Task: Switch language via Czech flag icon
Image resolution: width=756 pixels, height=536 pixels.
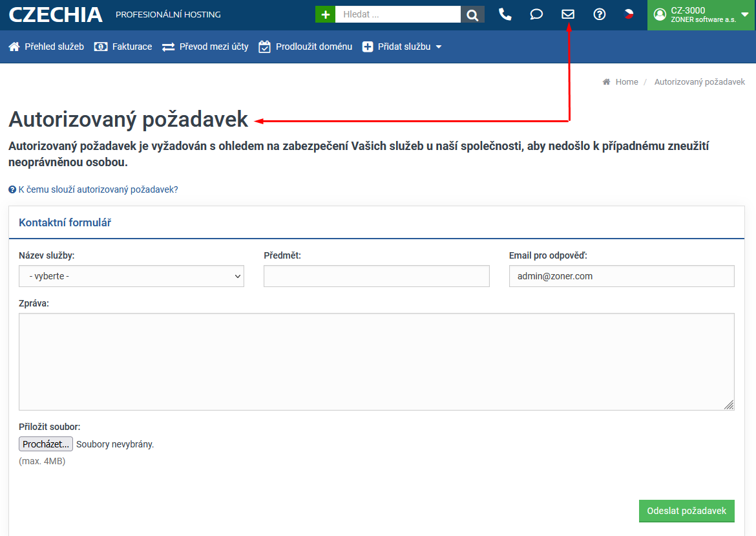Action: 629,14
